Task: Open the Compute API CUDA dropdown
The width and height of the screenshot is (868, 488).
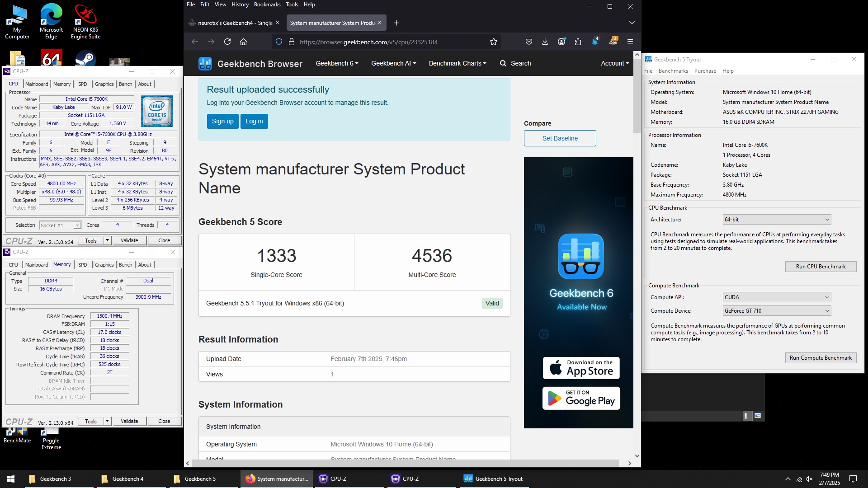Action: click(x=777, y=297)
